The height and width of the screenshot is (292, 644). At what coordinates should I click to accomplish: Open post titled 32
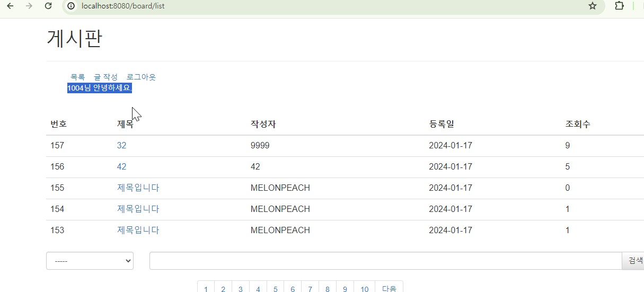point(122,145)
